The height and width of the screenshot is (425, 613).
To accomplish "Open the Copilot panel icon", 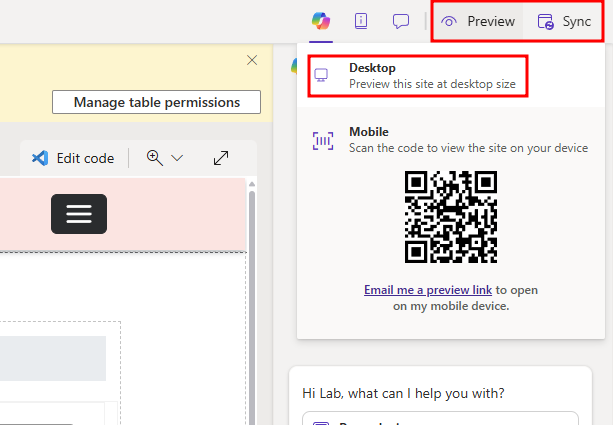I will [321, 21].
